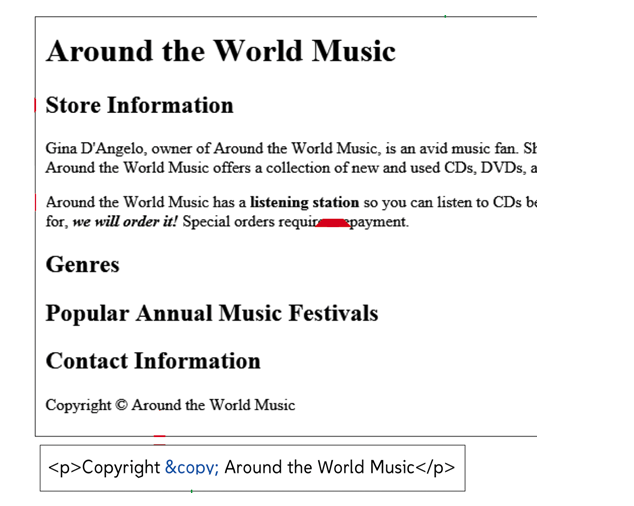Click the 'Copyright © Around the World Music' footer text
The image size is (634, 506).
click(x=170, y=405)
